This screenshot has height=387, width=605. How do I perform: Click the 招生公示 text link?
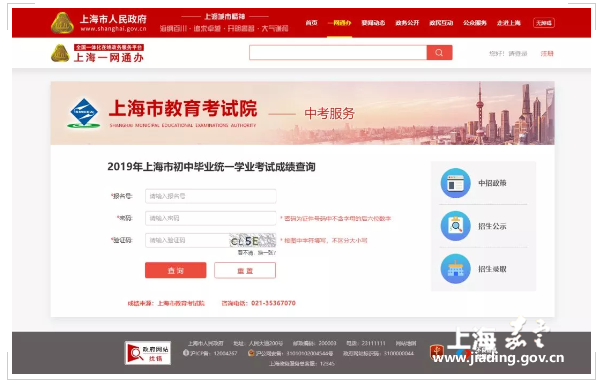pyautogui.click(x=492, y=226)
